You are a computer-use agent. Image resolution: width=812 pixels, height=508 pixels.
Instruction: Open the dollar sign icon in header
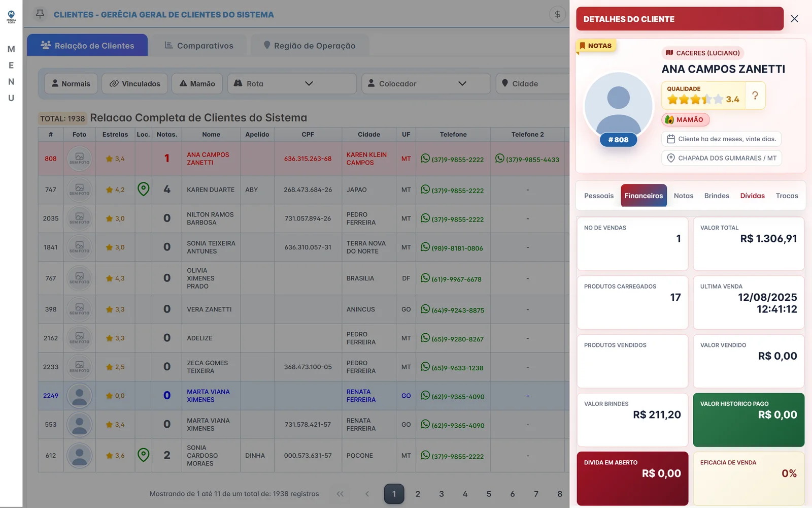click(x=557, y=14)
